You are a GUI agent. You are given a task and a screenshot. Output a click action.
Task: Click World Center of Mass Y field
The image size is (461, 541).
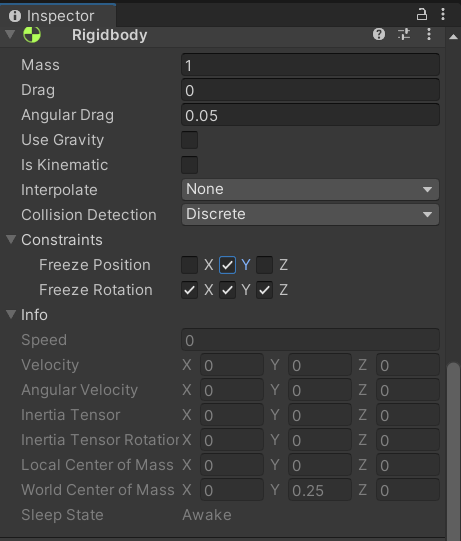point(320,490)
